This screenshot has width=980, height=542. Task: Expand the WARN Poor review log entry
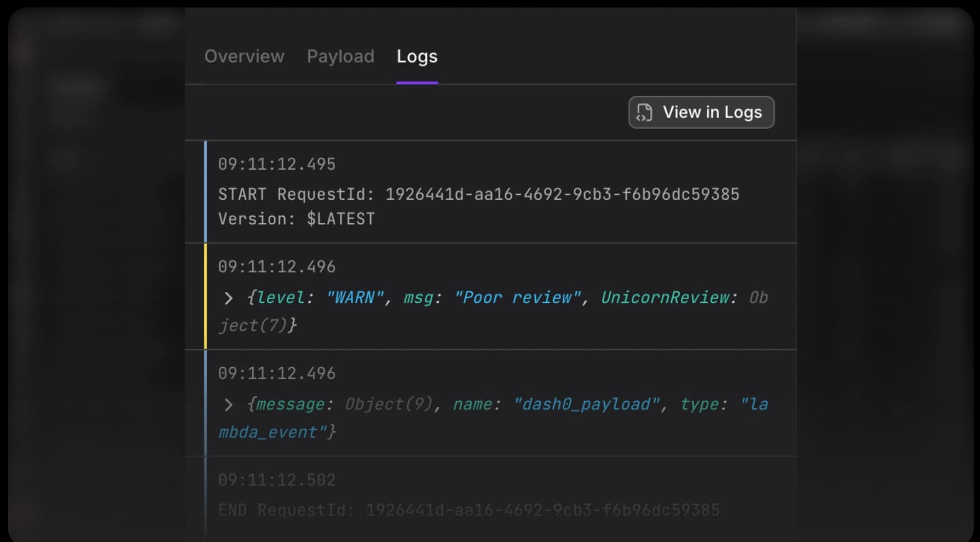(x=228, y=299)
